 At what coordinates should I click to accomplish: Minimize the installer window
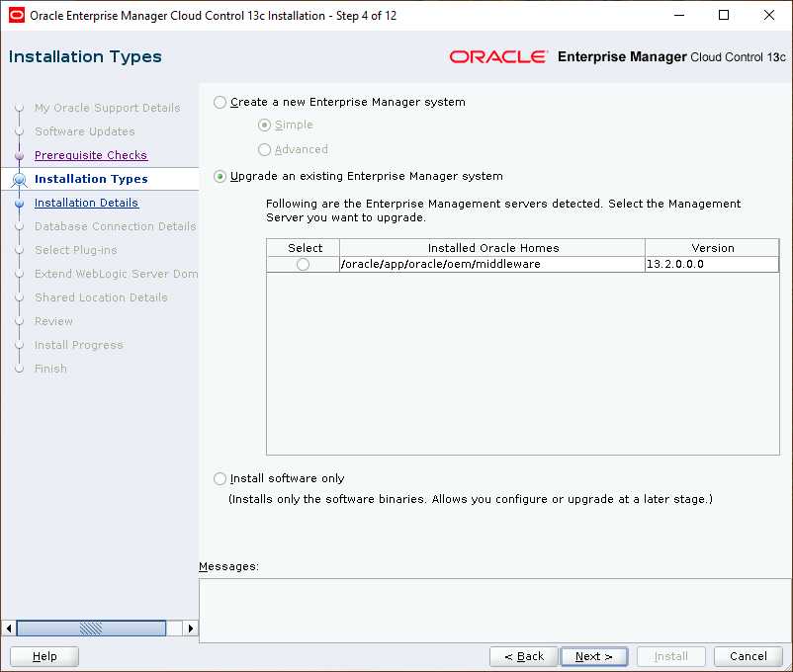point(679,15)
